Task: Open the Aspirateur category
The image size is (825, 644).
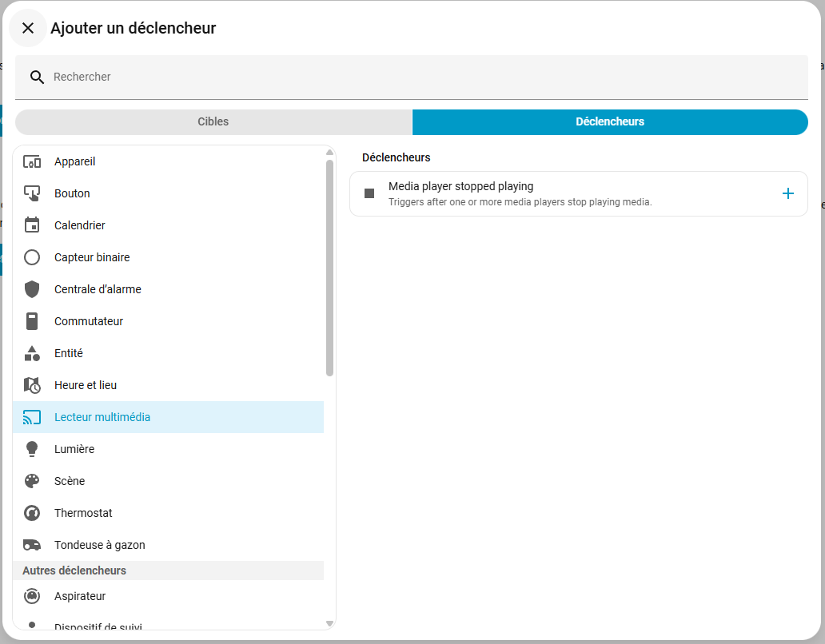Action: coord(80,596)
